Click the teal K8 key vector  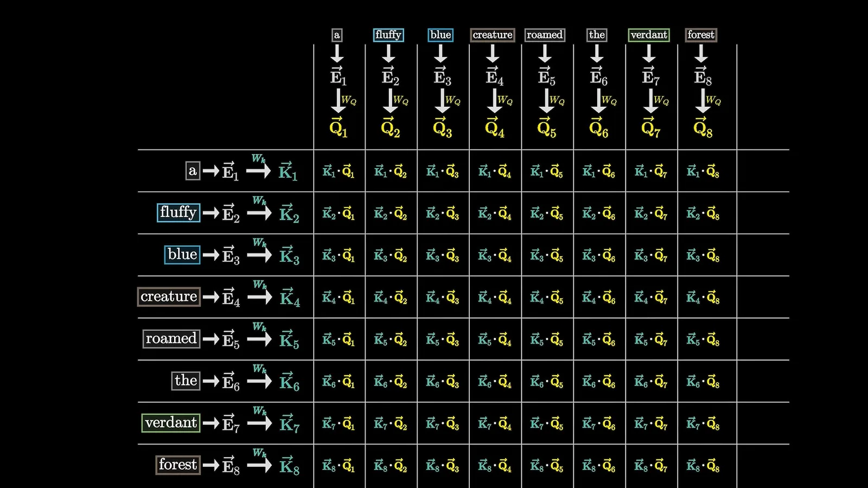click(x=290, y=465)
